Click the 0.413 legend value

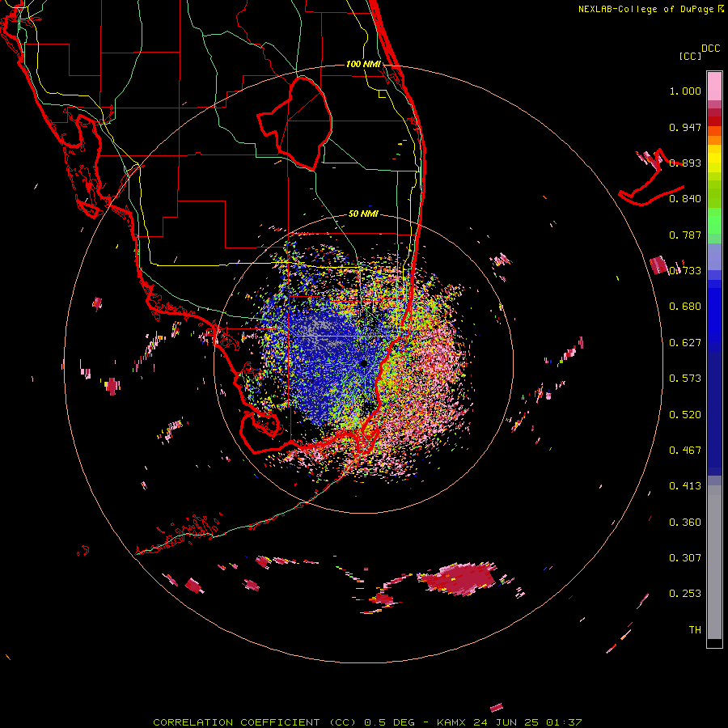685,486
